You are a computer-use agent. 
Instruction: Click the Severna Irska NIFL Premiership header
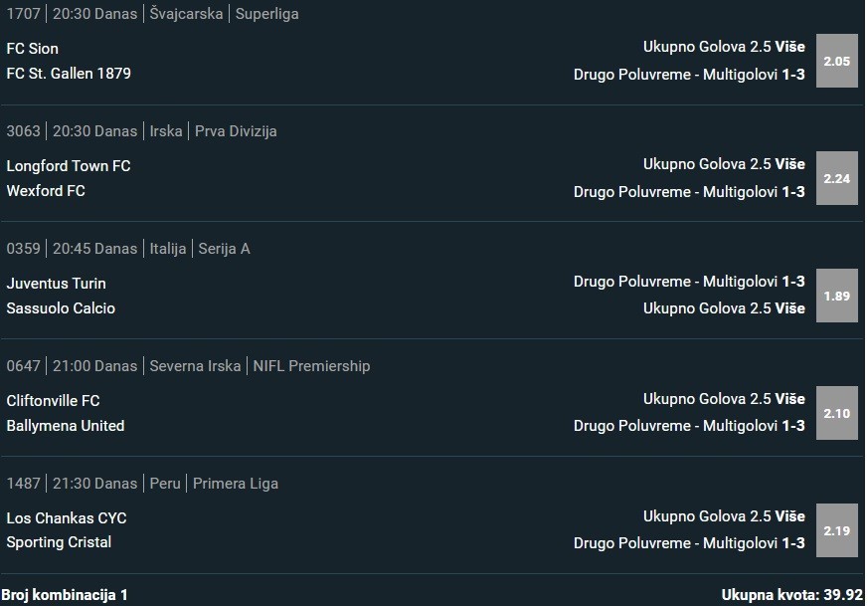pos(260,366)
